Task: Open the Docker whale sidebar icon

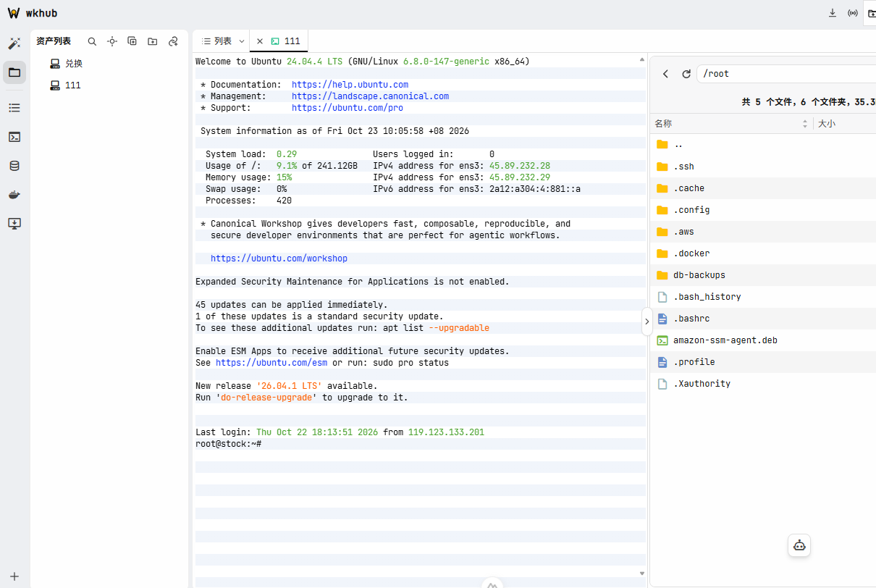Action: (x=14, y=195)
